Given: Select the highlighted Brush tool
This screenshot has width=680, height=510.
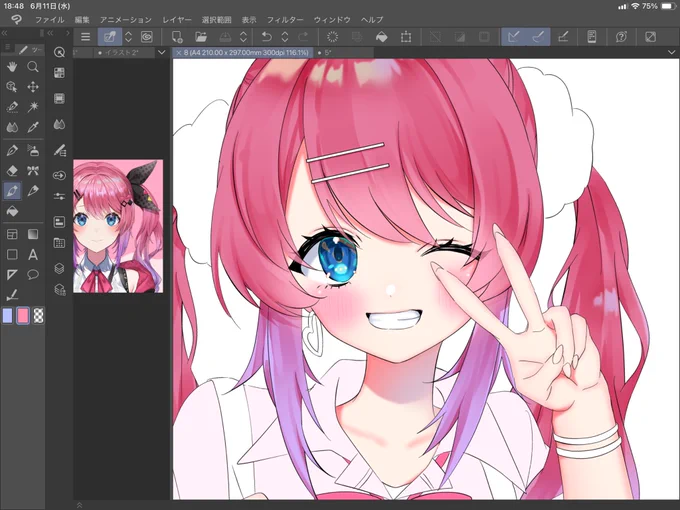Looking at the screenshot, I should [12, 190].
